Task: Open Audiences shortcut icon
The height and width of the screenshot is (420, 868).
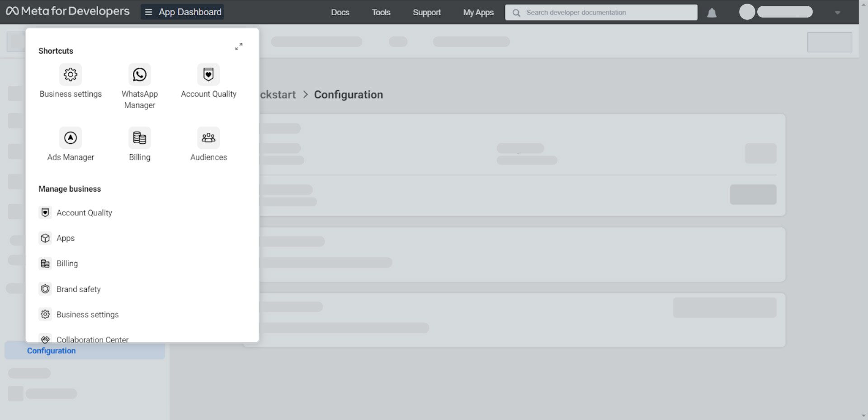Action: tap(208, 138)
